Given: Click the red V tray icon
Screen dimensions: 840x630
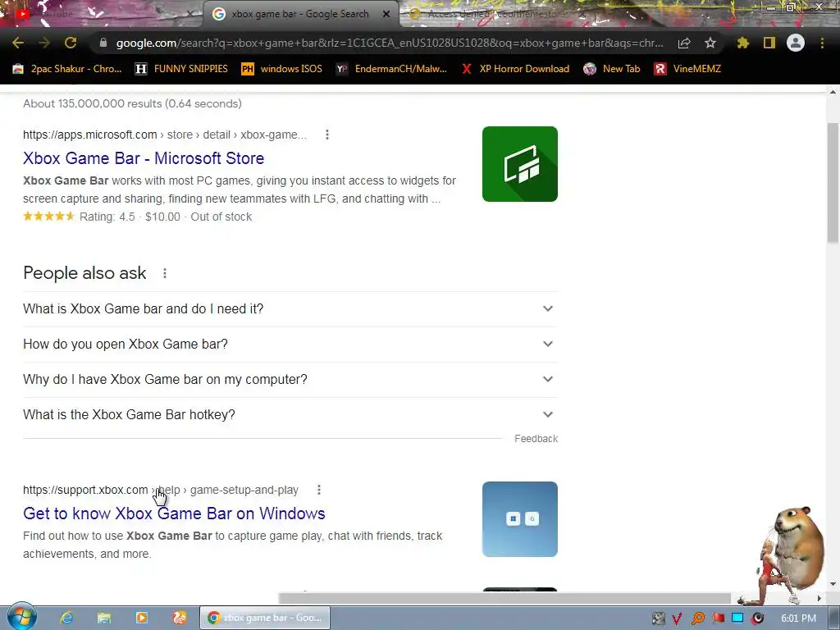Looking at the screenshot, I should coord(677,619).
